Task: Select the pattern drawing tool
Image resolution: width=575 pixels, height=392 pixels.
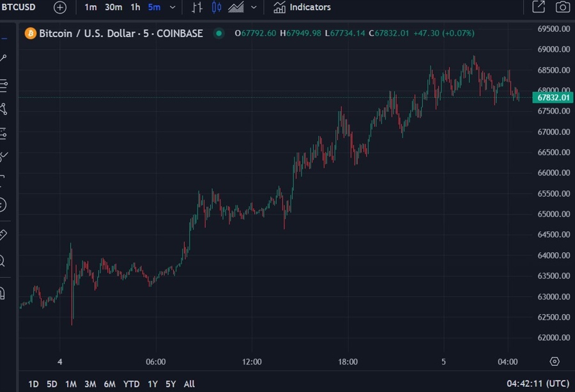Action: click(x=3, y=109)
